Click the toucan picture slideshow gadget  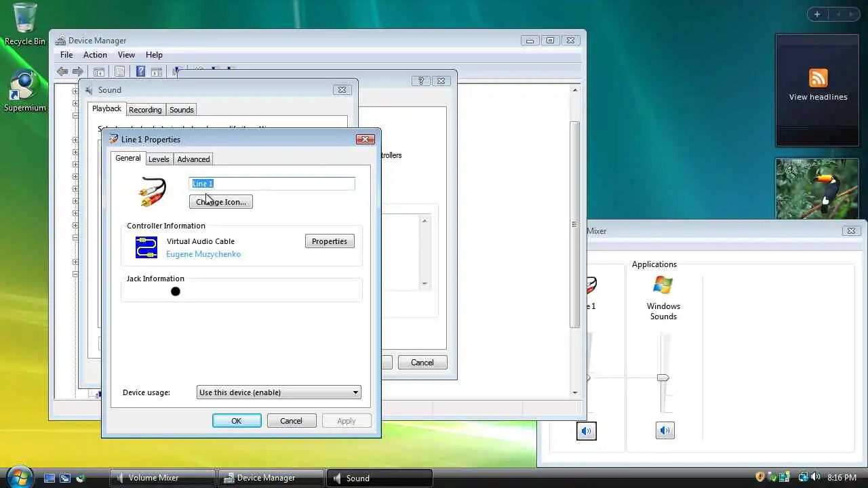[x=817, y=189]
